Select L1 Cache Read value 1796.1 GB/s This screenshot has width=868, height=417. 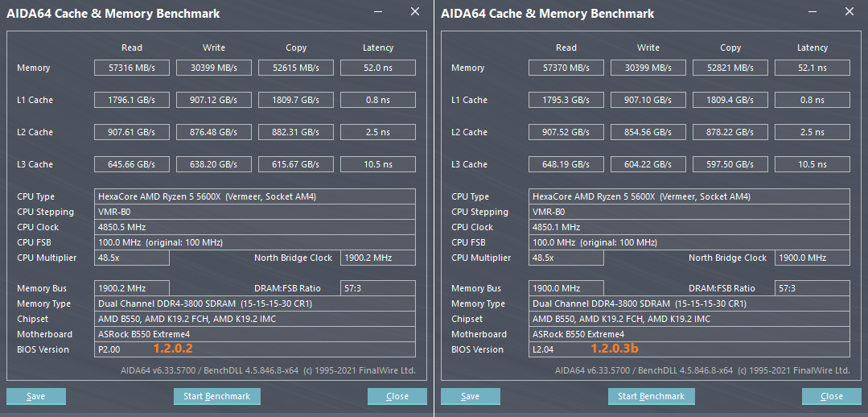pos(132,100)
